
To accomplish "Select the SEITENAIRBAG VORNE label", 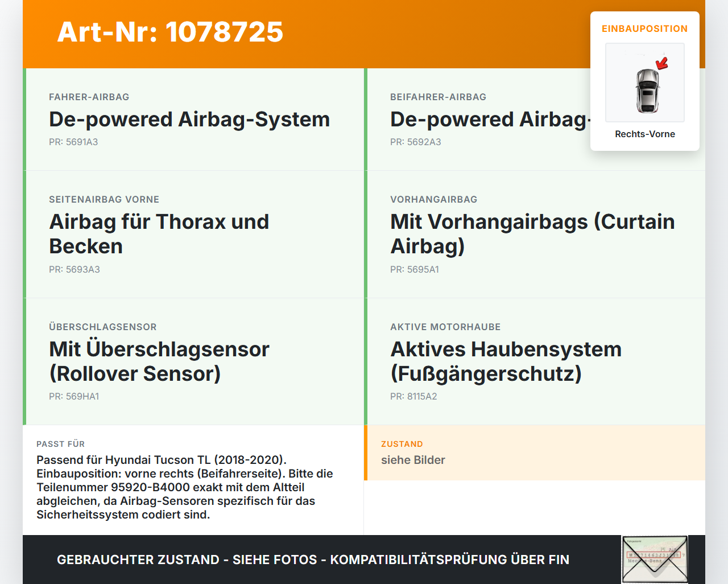I will [104, 199].
